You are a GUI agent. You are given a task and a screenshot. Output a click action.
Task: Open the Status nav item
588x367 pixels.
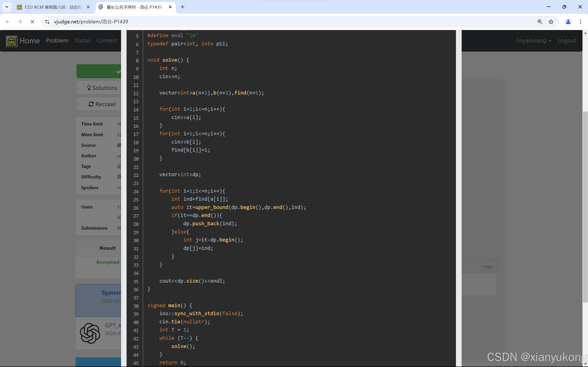point(82,41)
